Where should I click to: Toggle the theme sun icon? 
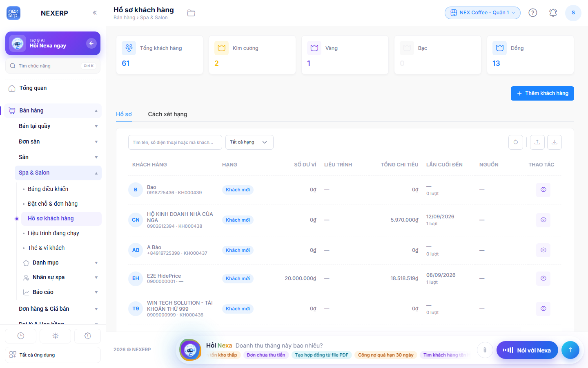(56, 336)
